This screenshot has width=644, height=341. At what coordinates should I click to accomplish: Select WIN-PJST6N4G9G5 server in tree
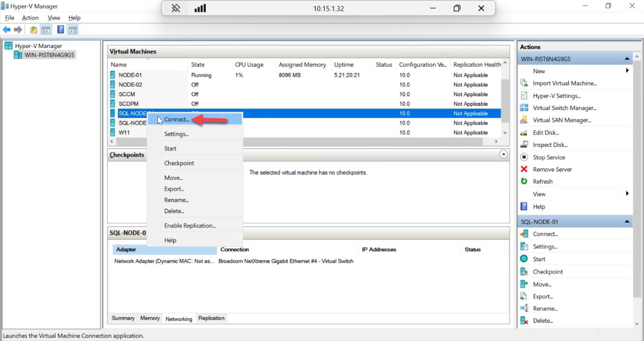[x=49, y=55]
